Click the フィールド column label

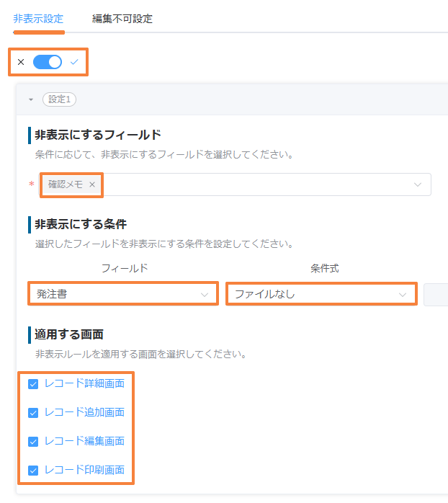pyautogui.click(x=125, y=268)
